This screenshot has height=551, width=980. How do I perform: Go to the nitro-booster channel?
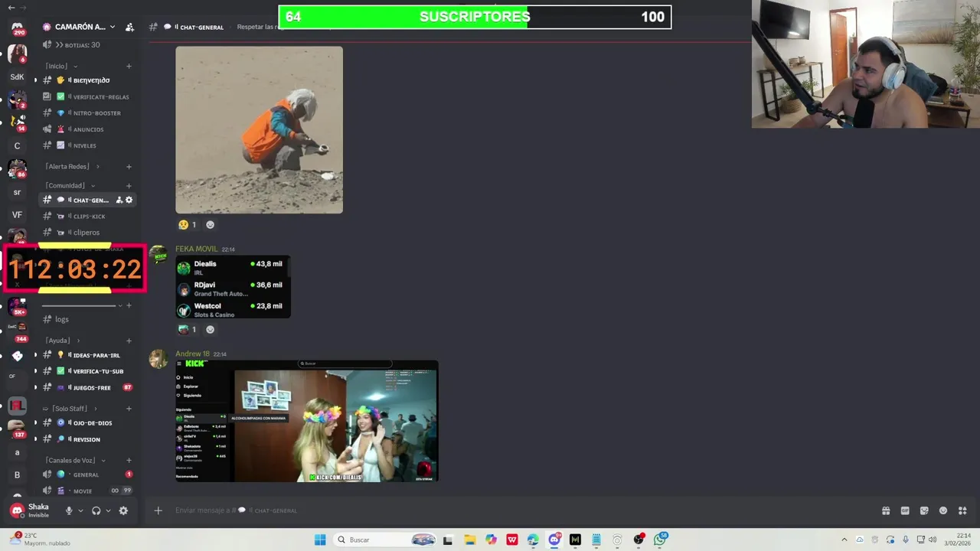click(88, 113)
